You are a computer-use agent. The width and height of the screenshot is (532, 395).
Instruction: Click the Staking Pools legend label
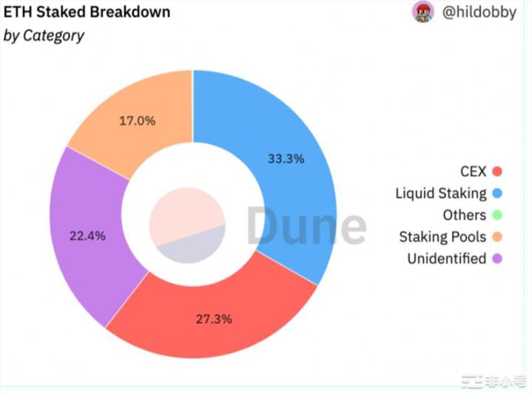pyautogui.click(x=442, y=237)
